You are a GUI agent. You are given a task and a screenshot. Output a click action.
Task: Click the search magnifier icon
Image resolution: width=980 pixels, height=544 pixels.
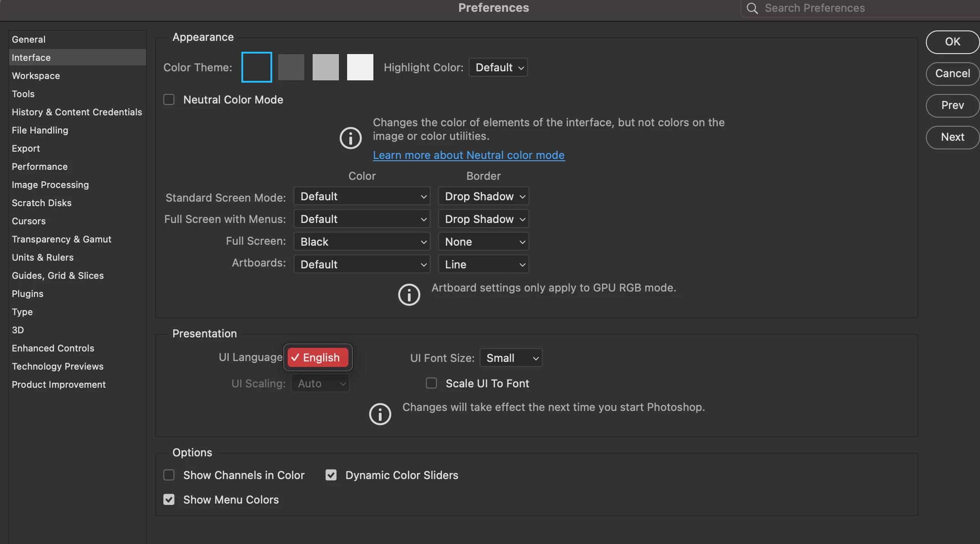pos(752,8)
